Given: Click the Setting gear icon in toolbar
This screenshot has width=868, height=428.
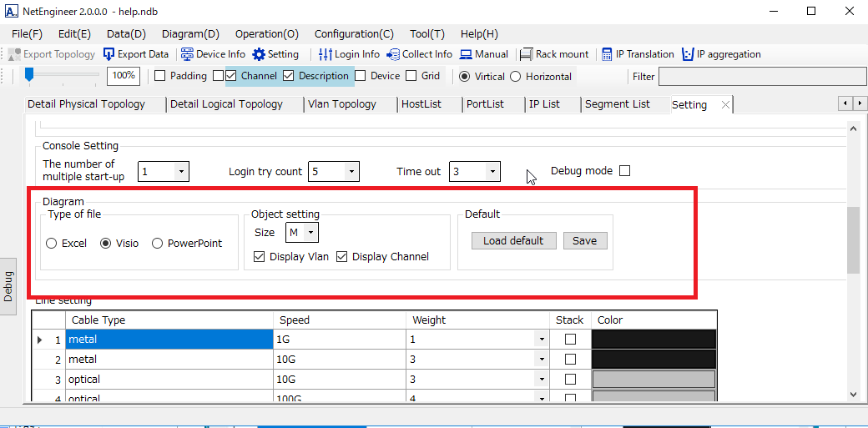Looking at the screenshot, I should [x=260, y=54].
